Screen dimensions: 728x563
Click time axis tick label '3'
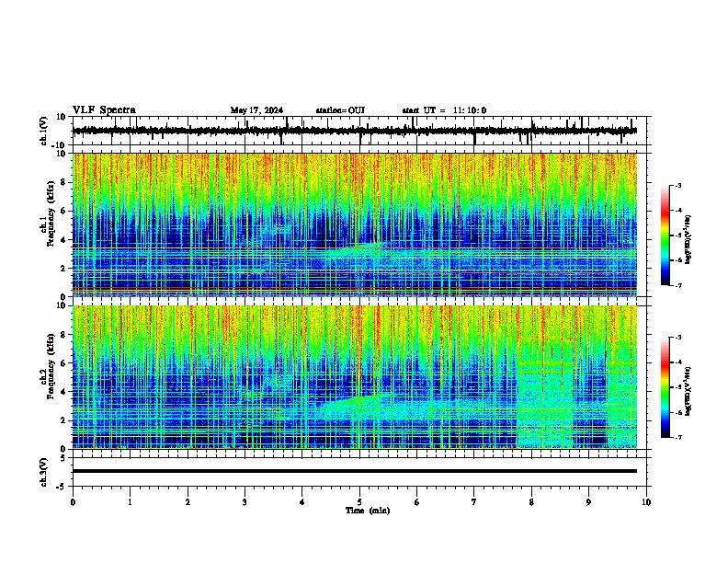(245, 502)
